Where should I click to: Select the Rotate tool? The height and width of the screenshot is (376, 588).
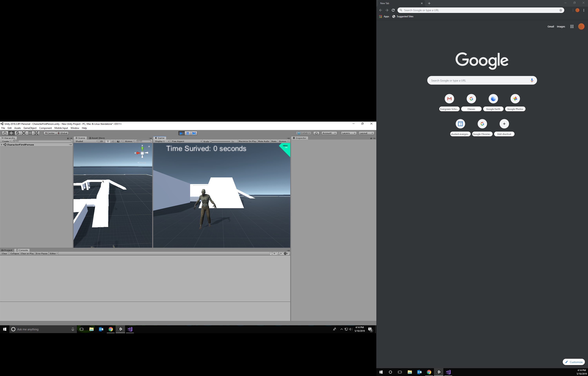(17, 133)
